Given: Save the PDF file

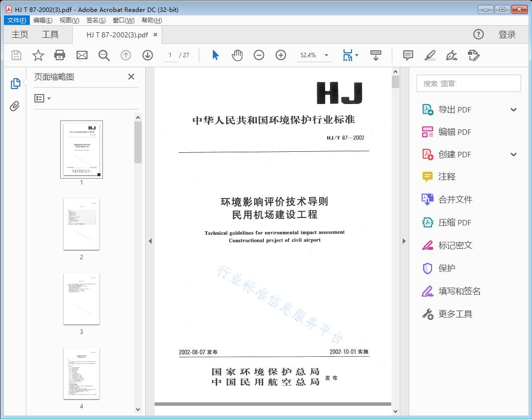Looking at the screenshot, I should coord(15,55).
